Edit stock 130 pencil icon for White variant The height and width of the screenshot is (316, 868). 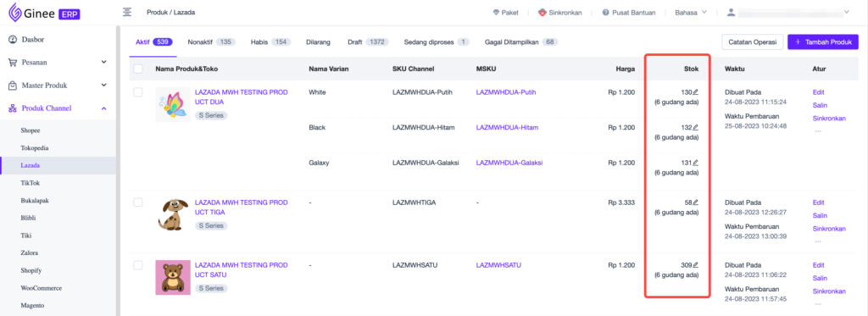(x=696, y=92)
